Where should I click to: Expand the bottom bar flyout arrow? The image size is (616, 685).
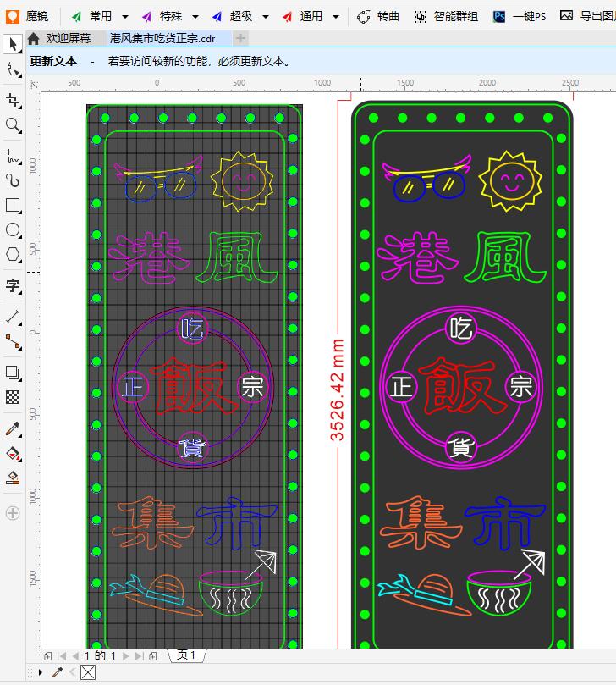point(40,672)
